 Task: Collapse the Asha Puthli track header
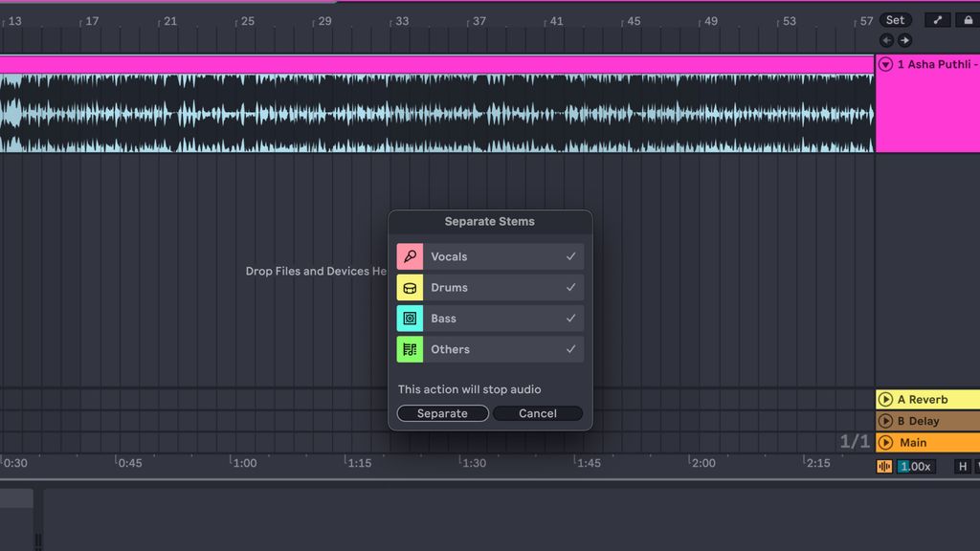coord(883,64)
